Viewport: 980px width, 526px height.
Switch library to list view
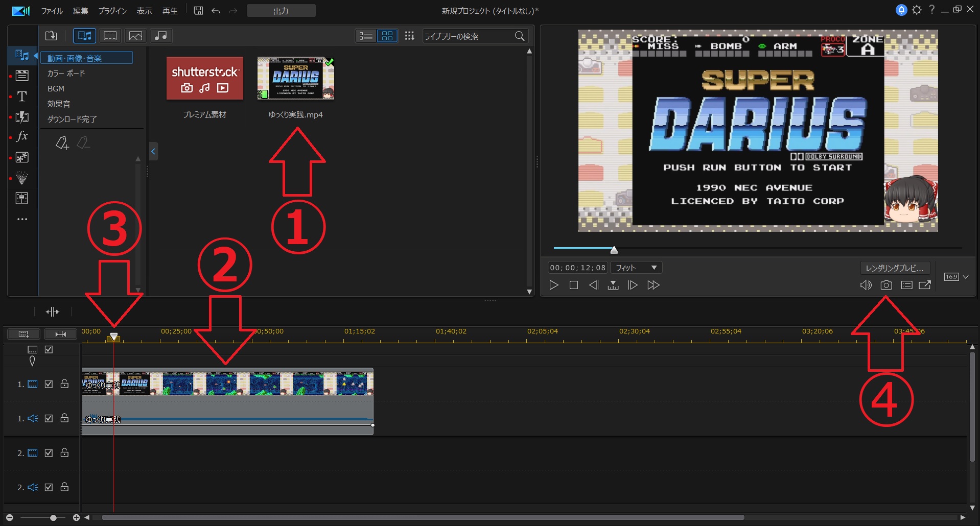366,36
